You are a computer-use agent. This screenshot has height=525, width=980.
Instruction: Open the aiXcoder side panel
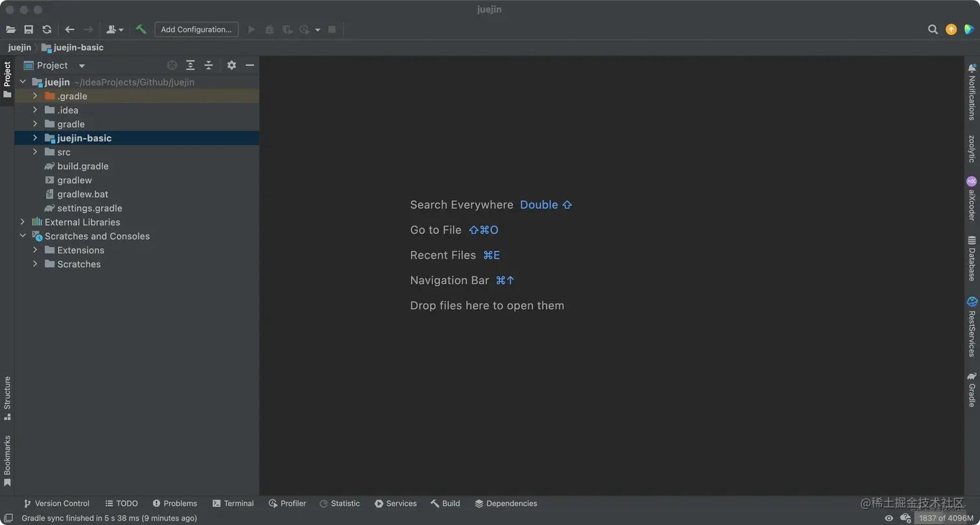tap(972, 199)
